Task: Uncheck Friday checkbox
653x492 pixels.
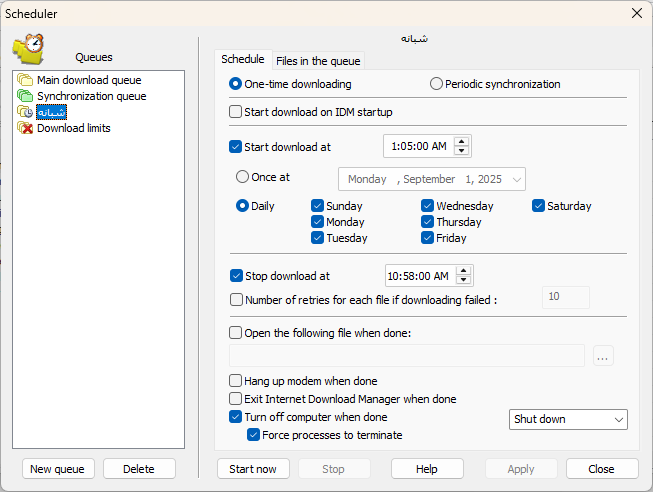Action: coord(427,238)
